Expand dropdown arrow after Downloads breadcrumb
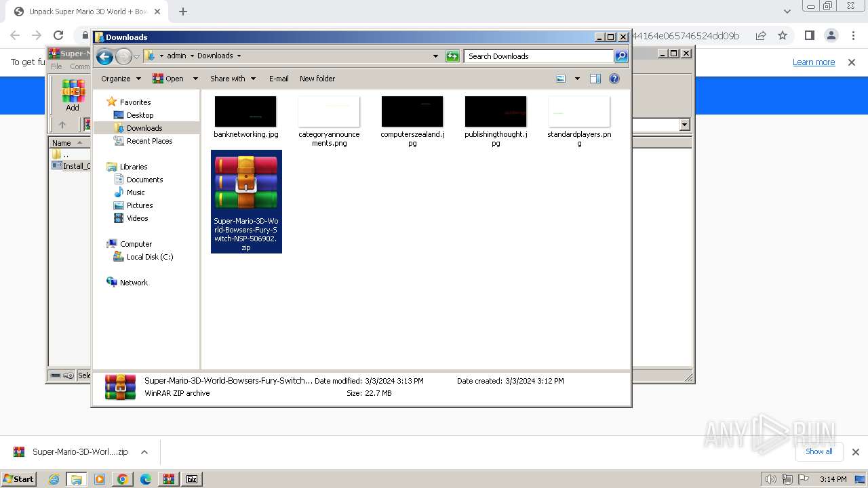868x488 pixels. click(239, 56)
